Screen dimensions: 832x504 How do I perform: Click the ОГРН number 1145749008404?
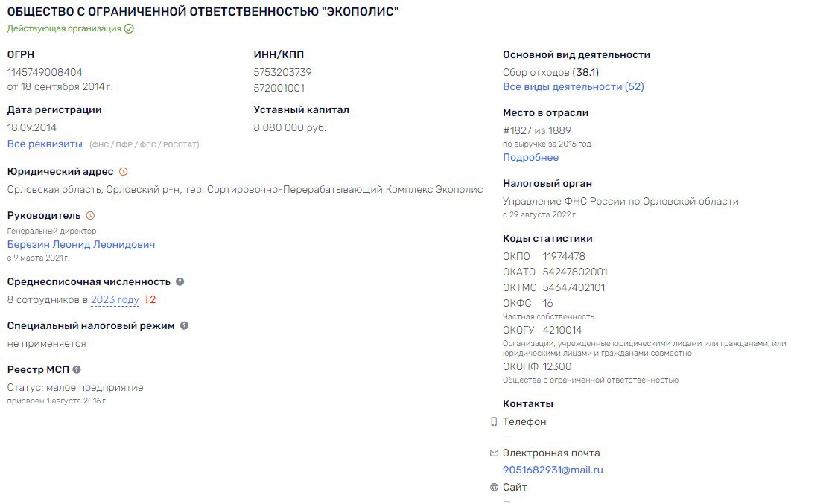pos(45,72)
